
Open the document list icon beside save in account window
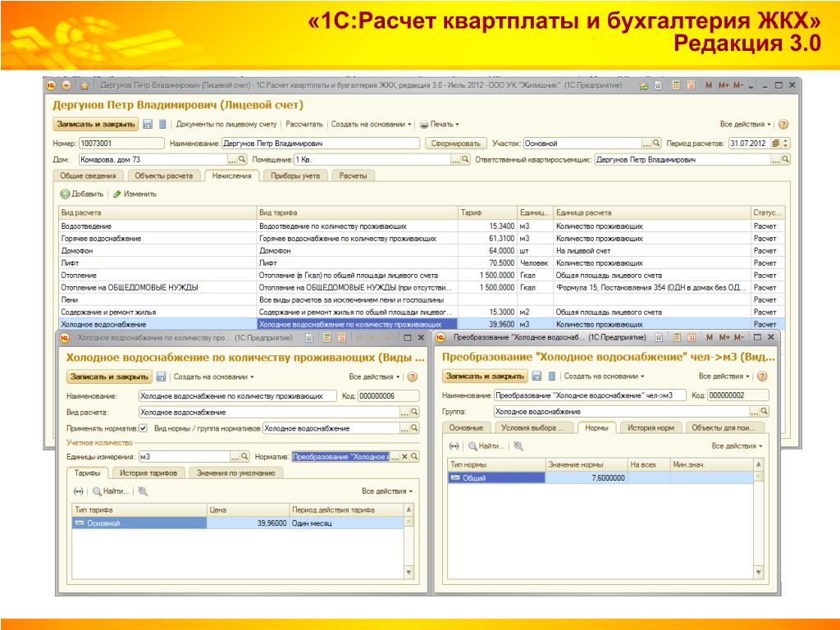pyautogui.click(x=162, y=125)
